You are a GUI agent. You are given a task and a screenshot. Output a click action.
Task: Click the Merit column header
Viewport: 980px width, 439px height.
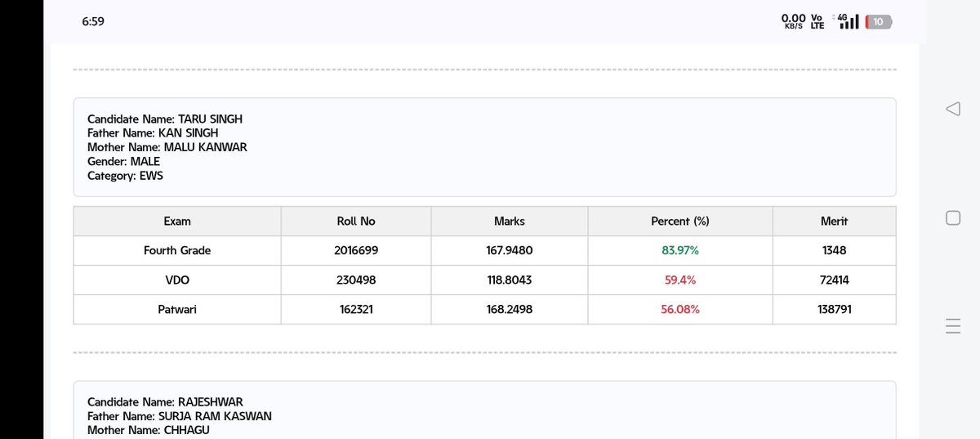tap(835, 222)
